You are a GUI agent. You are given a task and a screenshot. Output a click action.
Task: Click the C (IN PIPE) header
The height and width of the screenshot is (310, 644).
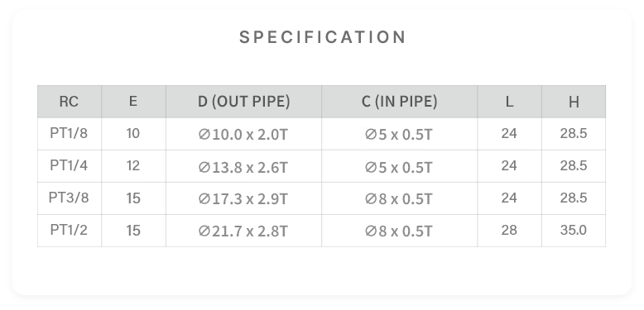(x=400, y=102)
